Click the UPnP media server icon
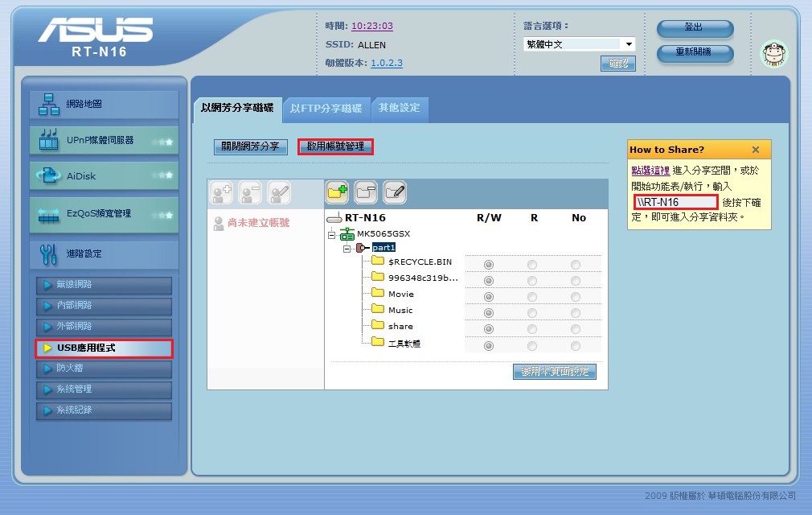The height and width of the screenshot is (515, 812). tap(49, 139)
